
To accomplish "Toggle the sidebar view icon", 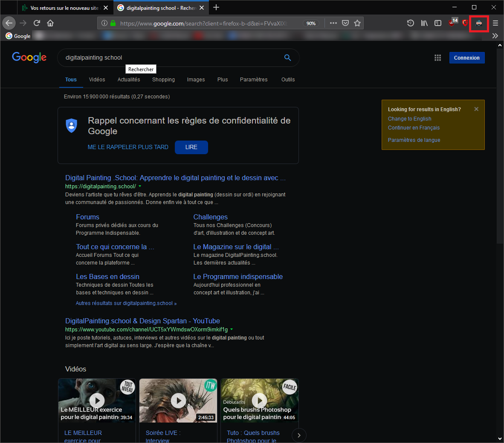I will point(437,23).
